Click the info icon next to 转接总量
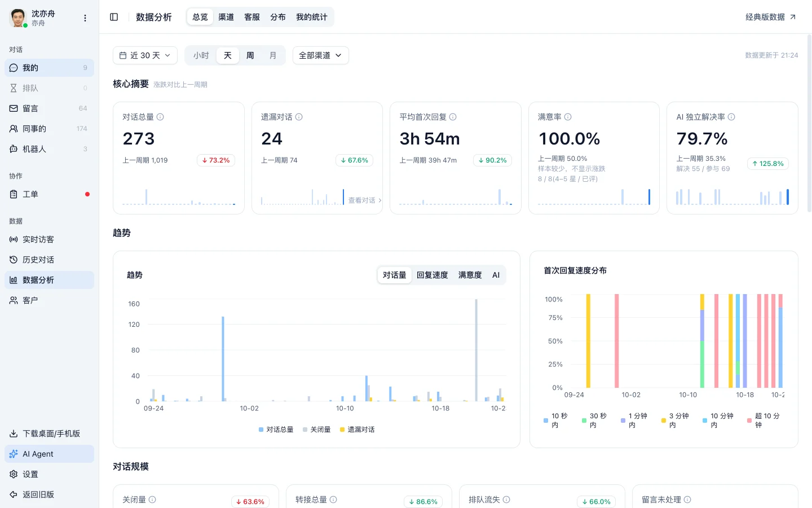The height and width of the screenshot is (508, 812). point(333,500)
